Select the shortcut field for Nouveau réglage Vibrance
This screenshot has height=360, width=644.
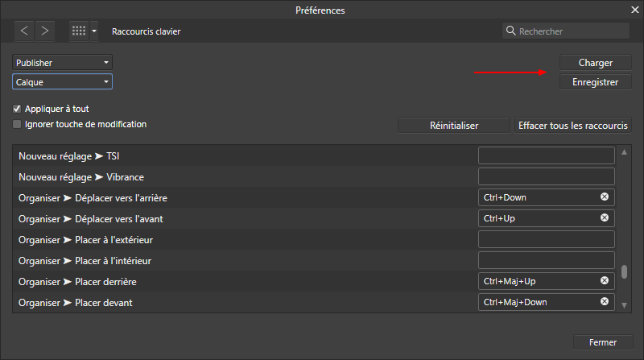(x=547, y=176)
